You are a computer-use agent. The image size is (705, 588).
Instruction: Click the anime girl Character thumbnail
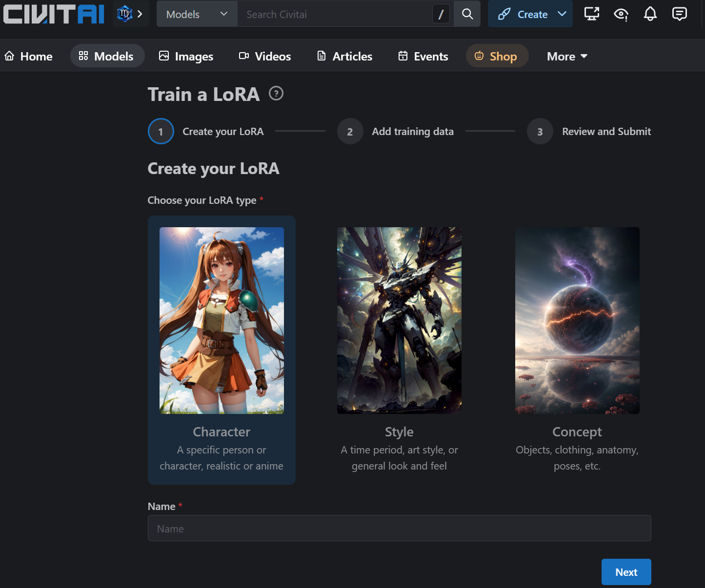[222, 320]
